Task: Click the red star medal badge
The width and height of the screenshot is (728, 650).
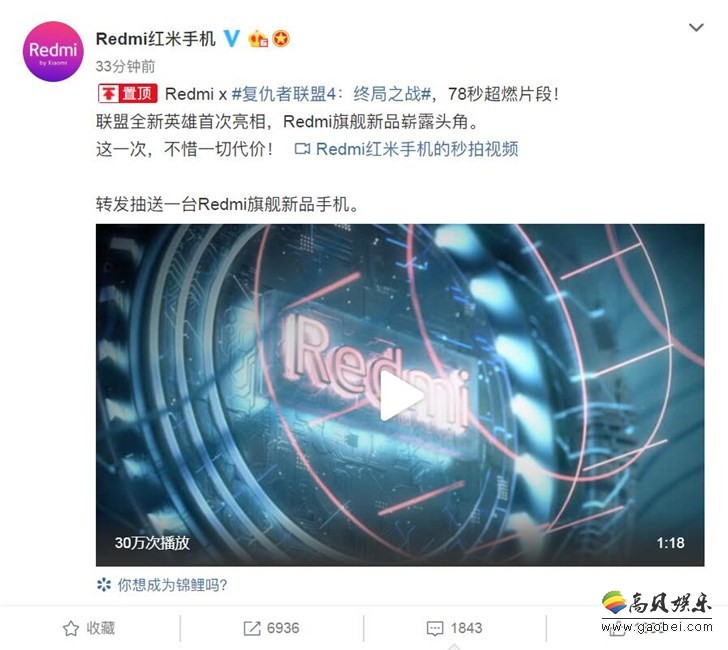Action: tap(280, 39)
